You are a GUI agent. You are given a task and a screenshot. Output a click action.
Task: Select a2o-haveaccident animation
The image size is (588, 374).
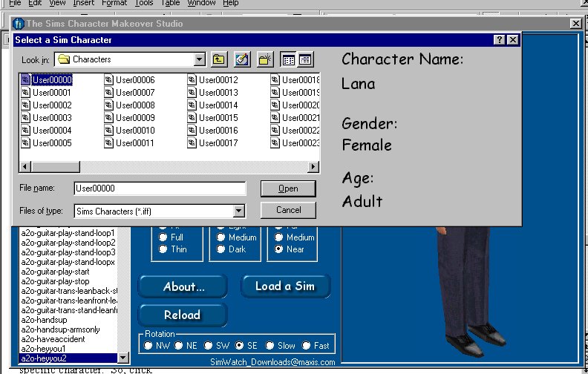(53, 339)
